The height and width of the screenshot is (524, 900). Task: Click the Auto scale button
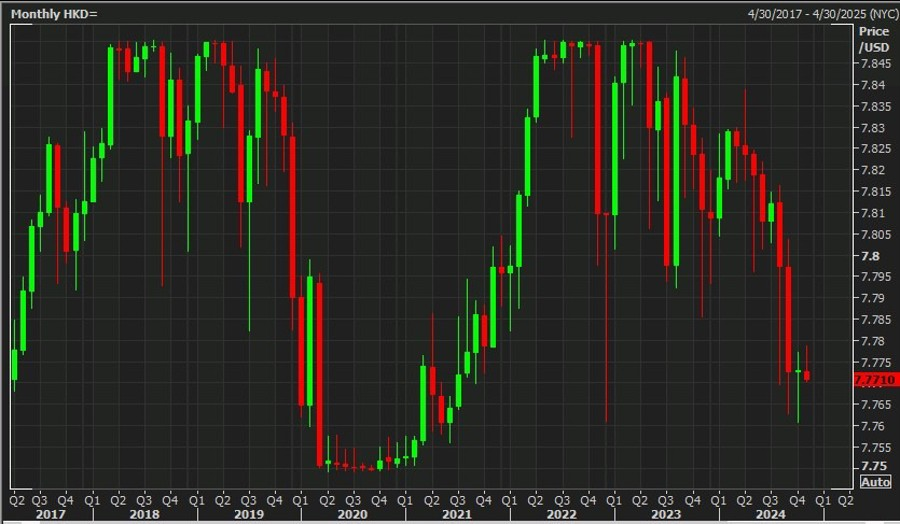(875, 482)
